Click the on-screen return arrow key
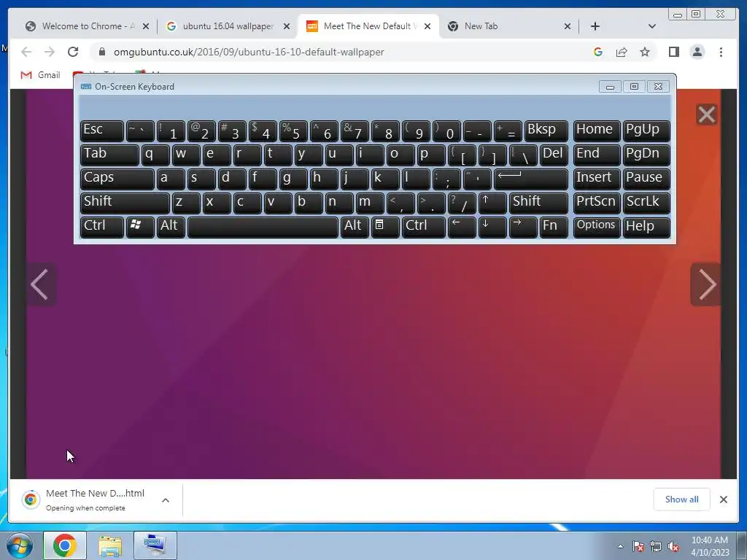 pyautogui.click(x=531, y=179)
